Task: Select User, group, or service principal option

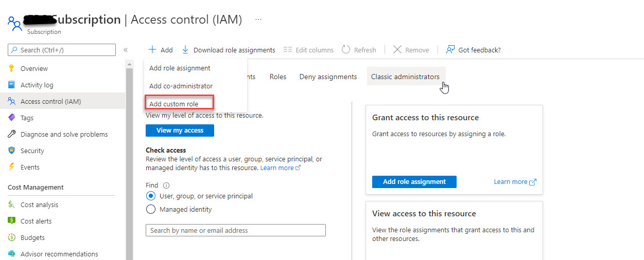Action: click(x=151, y=196)
